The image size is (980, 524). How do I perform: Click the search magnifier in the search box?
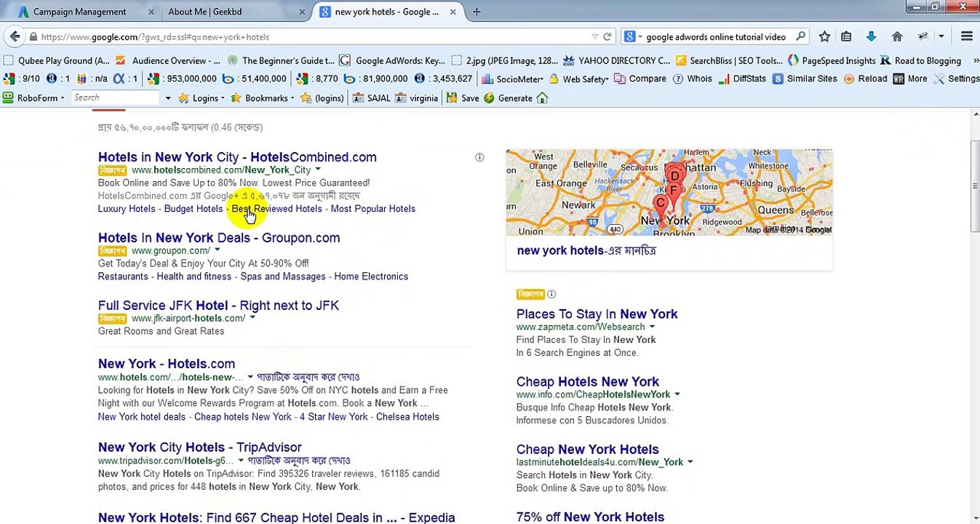coord(800,36)
